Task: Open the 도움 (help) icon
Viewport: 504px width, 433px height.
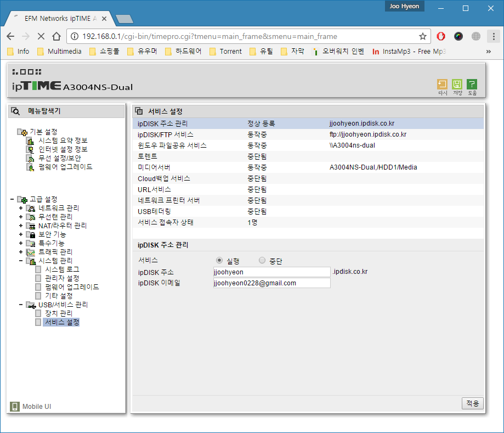Action: tap(472, 85)
